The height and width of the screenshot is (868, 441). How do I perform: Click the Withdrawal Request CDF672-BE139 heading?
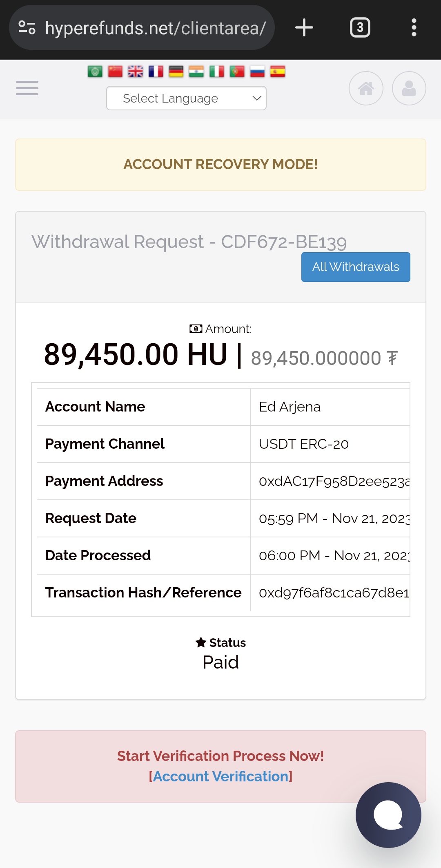[x=189, y=242]
